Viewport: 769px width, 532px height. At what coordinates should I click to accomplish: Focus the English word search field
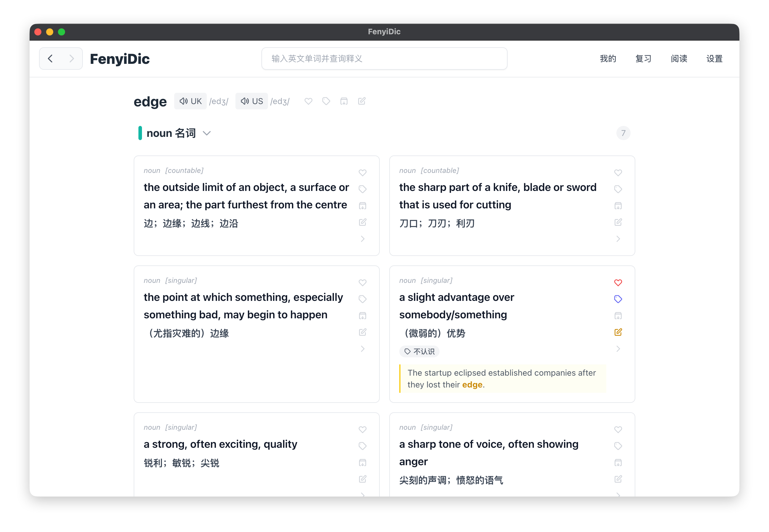[384, 59]
